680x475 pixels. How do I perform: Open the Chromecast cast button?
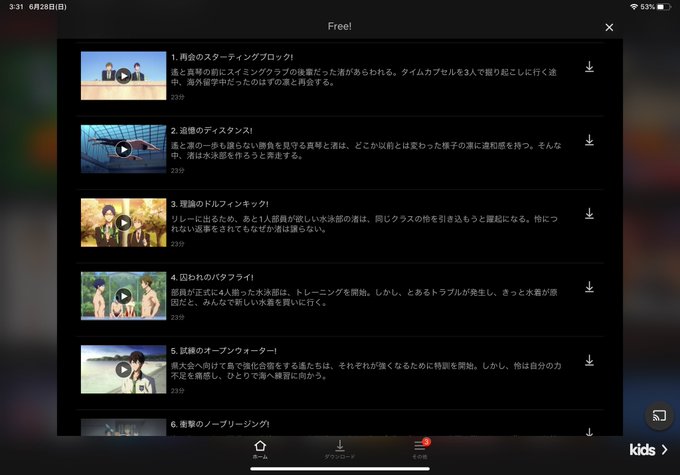[659, 416]
